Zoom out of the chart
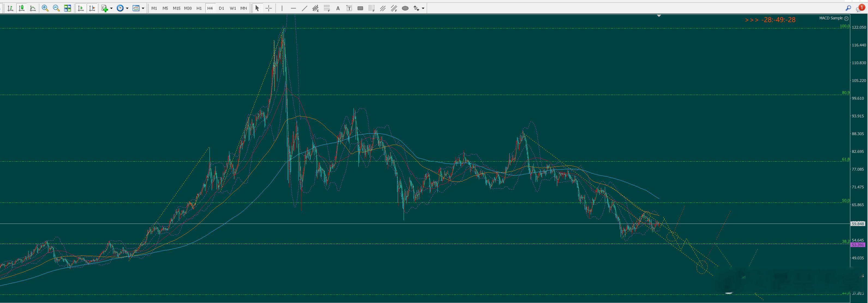Image resolution: width=868 pixels, height=303 pixels. (x=56, y=8)
